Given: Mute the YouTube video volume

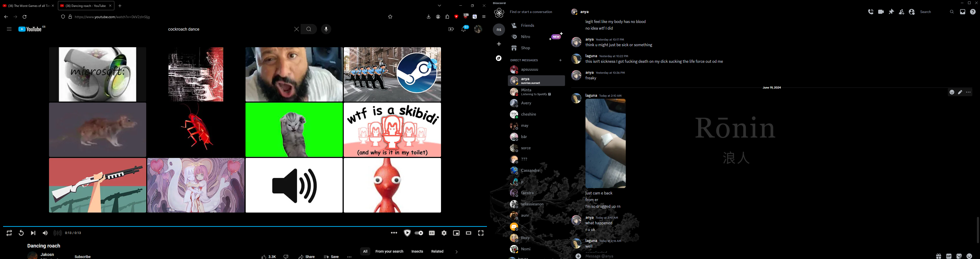Looking at the screenshot, I should pyautogui.click(x=45, y=233).
